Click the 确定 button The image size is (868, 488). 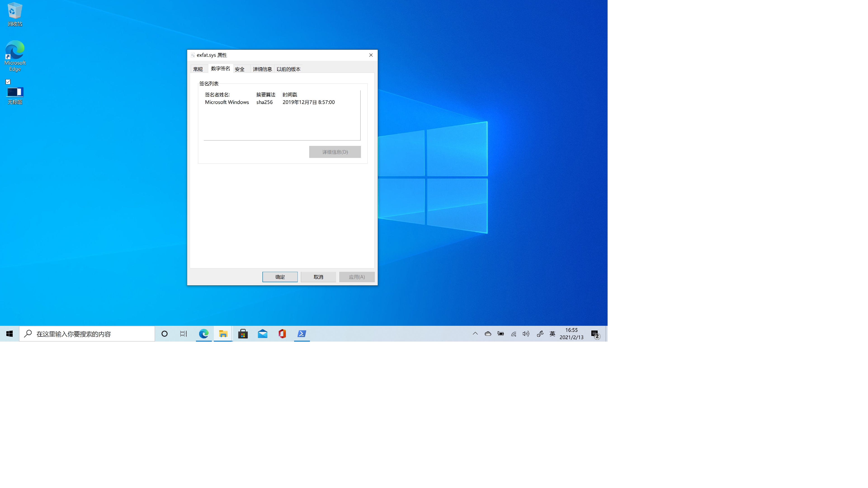280,277
